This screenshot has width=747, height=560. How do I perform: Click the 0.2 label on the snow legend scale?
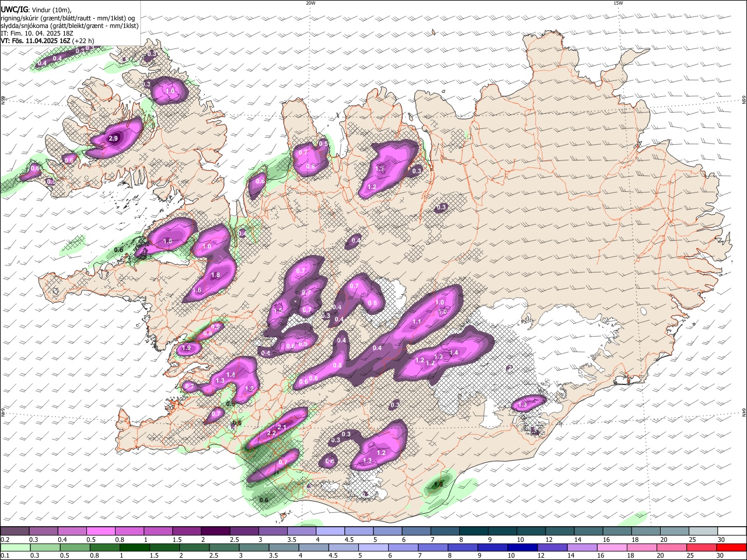[4, 540]
